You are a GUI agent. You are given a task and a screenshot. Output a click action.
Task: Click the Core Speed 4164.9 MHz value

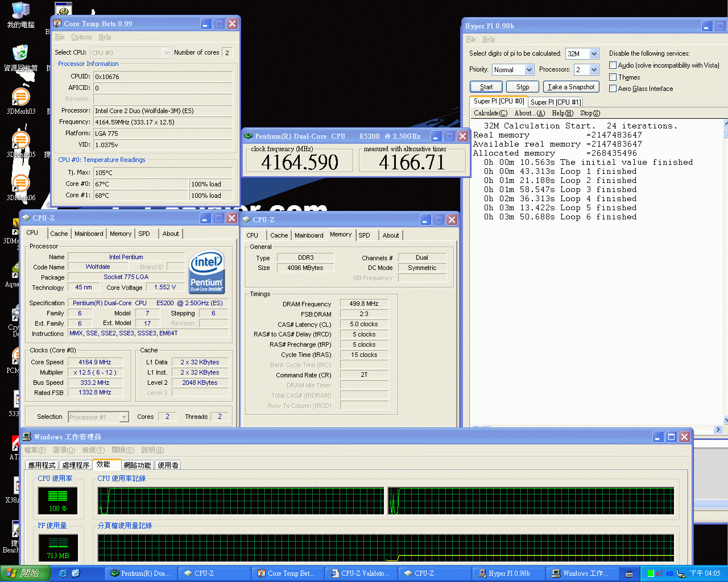tap(95, 362)
